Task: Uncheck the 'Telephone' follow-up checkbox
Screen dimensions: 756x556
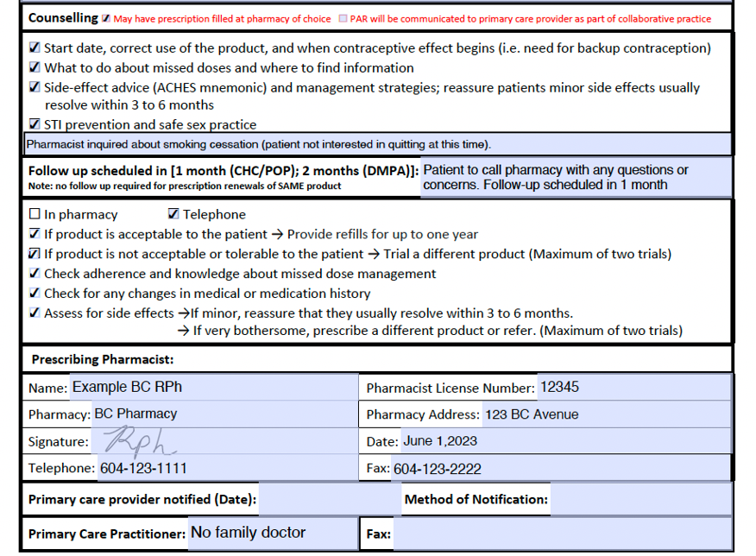Action: (x=173, y=213)
